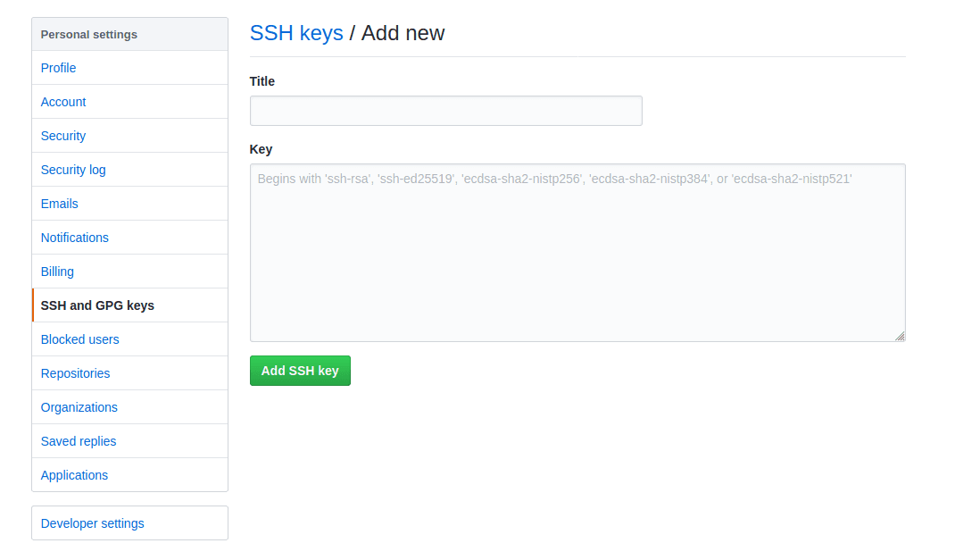Open Blocked users page

pyautogui.click(x=79, y=339)
